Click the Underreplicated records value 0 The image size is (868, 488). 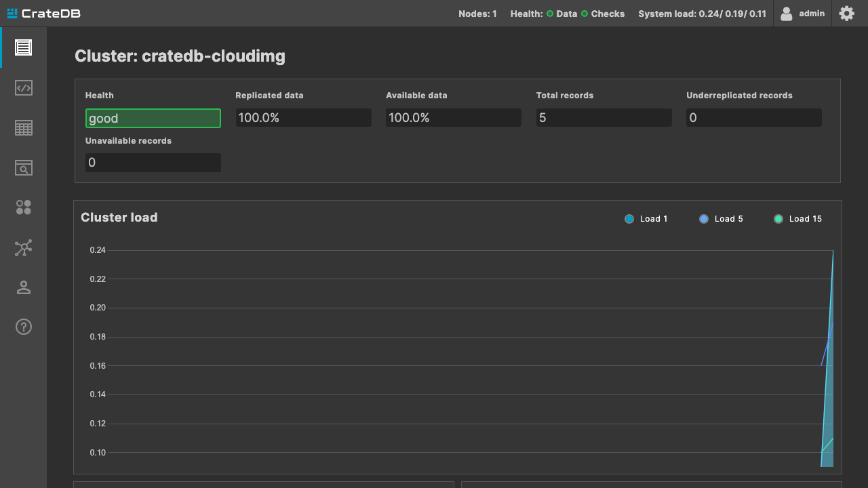pyautogui.click(x=754, y=118)
